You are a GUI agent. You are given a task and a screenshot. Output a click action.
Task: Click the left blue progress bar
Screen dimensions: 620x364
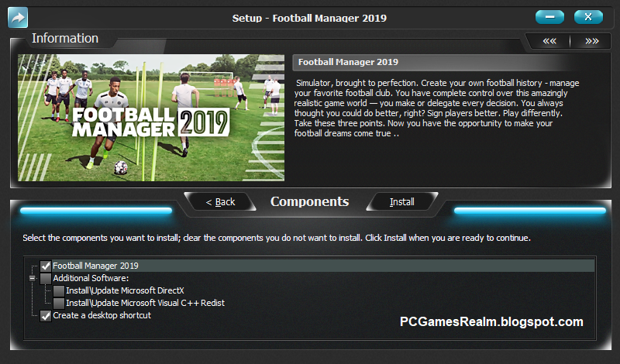click(x=96, y=211)
